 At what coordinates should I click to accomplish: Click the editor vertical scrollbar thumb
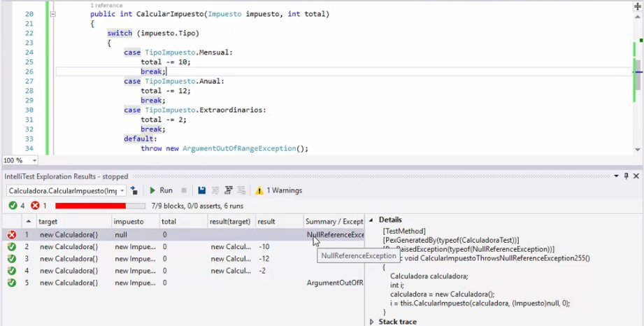[638, 74]
